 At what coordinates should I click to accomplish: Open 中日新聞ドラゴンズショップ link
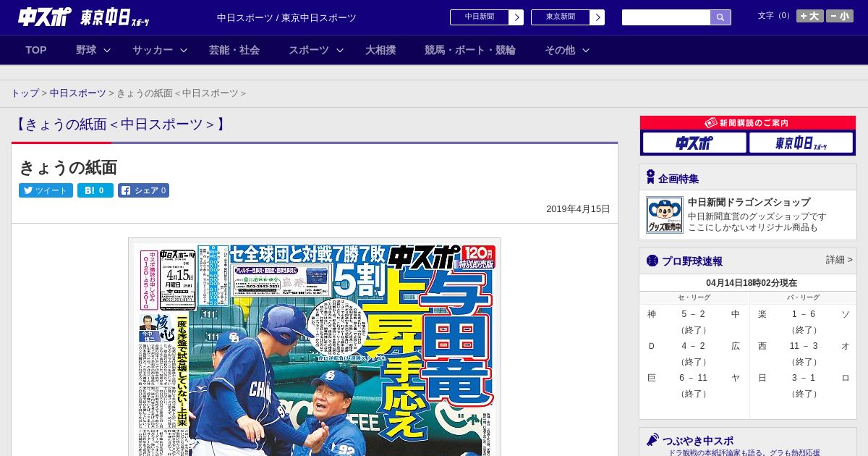[749, 202]
